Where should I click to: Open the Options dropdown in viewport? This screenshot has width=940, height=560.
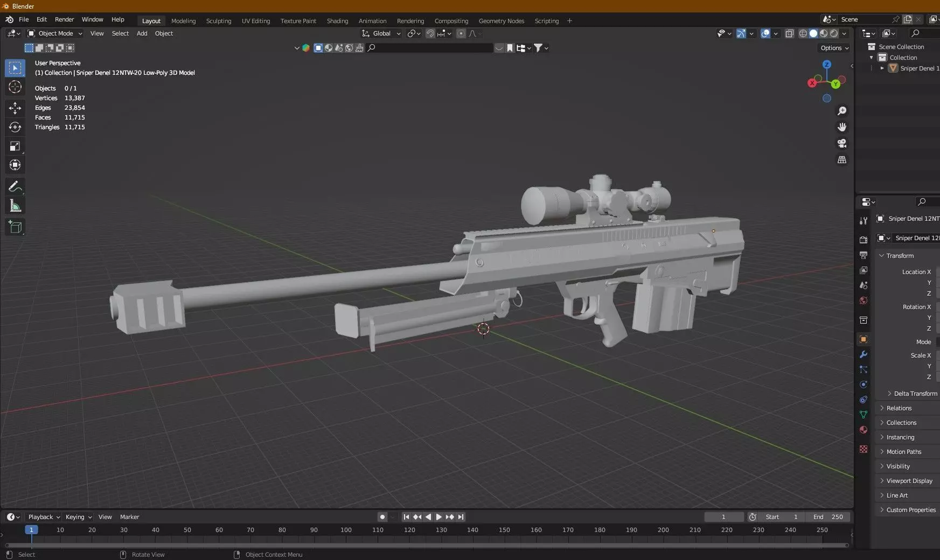point(834,48)
